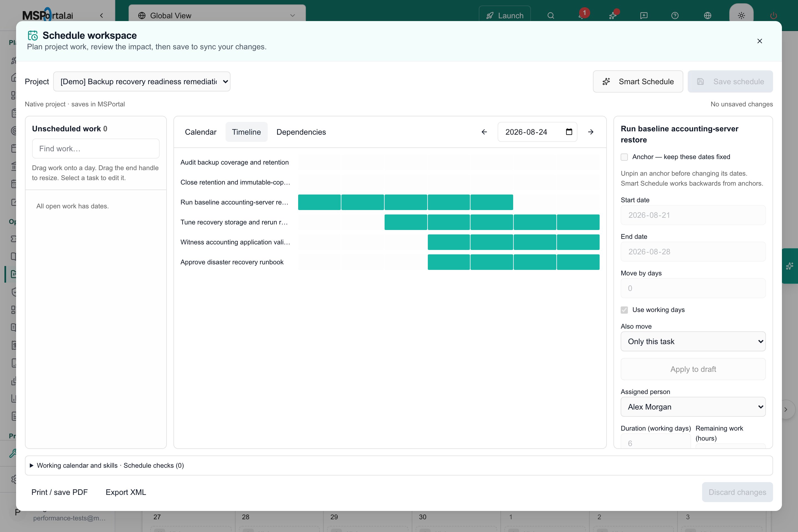798x532 pixels.
Task: Open the AI sparkle icon in header
Action: (613, 15)
